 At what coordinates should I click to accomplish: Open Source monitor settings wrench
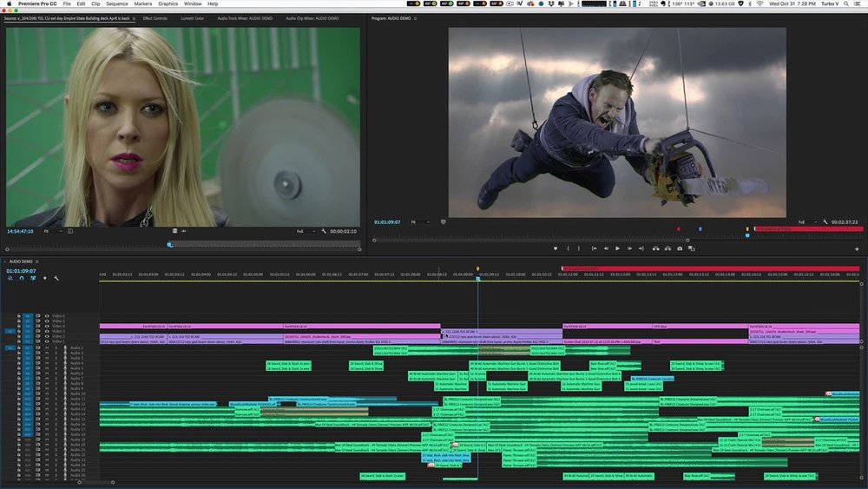pos(324,231)
